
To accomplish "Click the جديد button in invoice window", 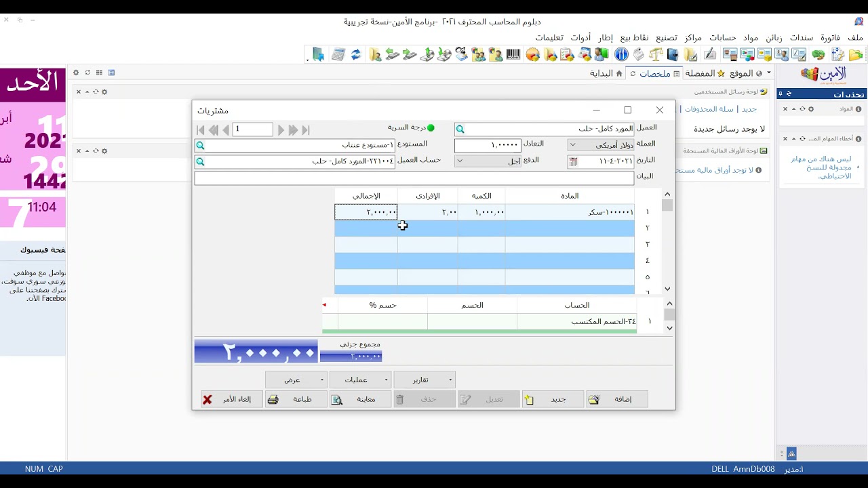I will click(x=553, y=399).
